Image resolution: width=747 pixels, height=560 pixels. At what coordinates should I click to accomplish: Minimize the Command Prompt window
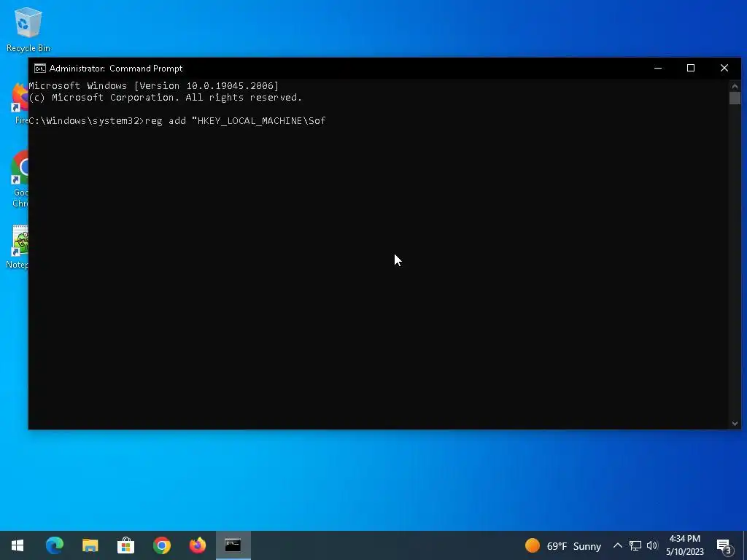point(658,68)
